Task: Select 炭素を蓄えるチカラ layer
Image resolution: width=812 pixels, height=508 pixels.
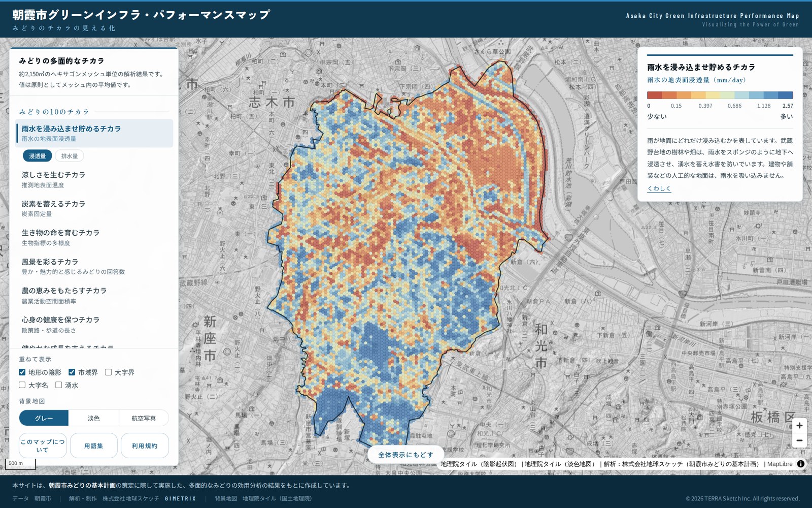Action: point(94,208)
